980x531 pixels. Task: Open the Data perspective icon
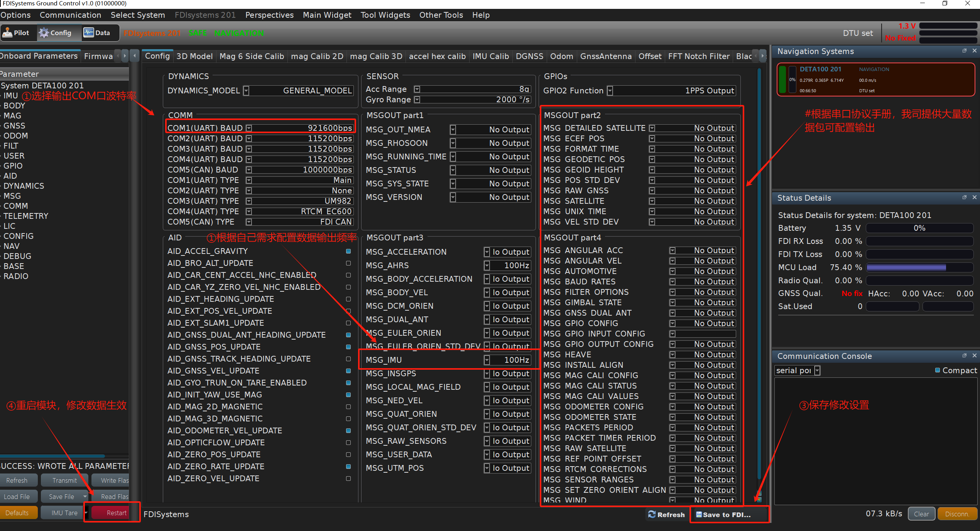click(x=89, y=32)
